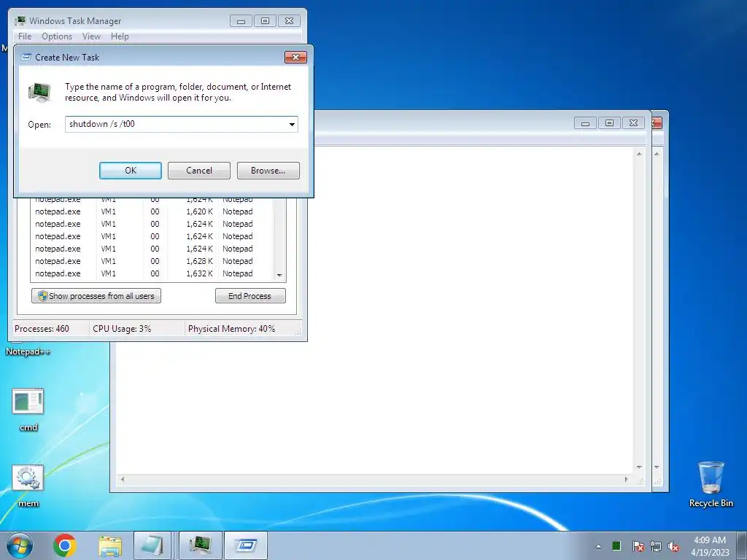Click Show processes from all users
The width and height of the screenshot is (747, 560).
[96, 296]
